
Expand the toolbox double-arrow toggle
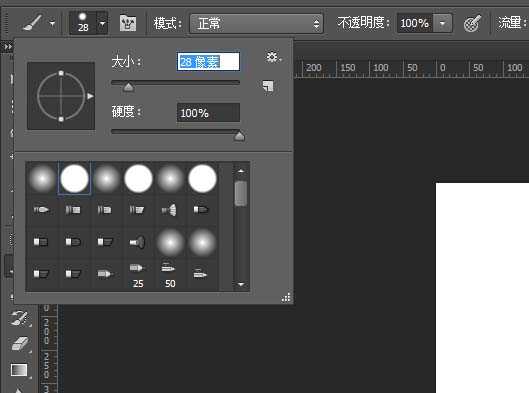[x=7, y=47]
